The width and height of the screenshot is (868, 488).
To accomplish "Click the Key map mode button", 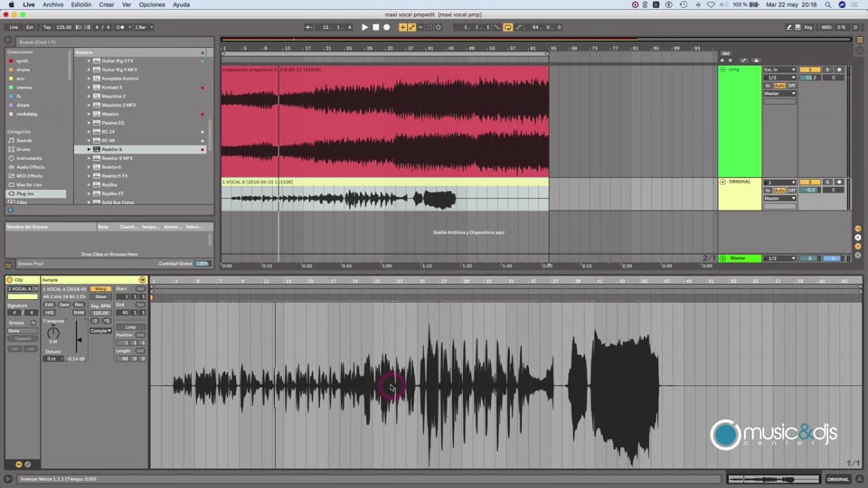I will pyautogui.click(x=808, y=27).
